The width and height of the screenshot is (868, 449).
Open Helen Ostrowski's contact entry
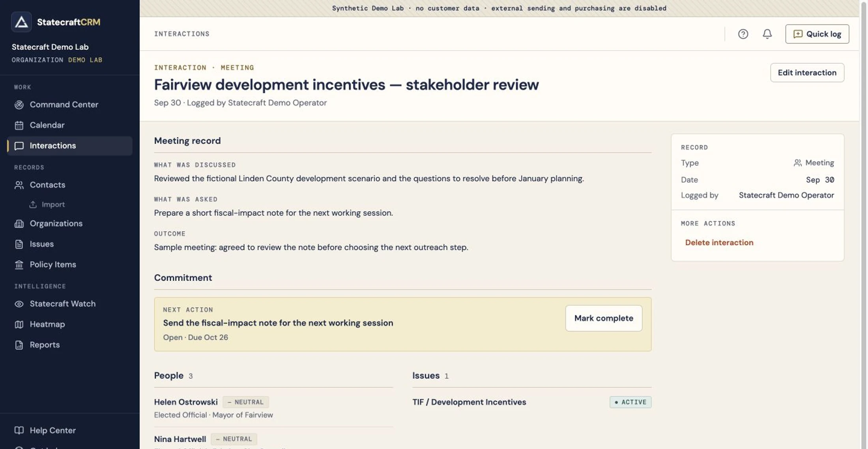click(185, 402)
